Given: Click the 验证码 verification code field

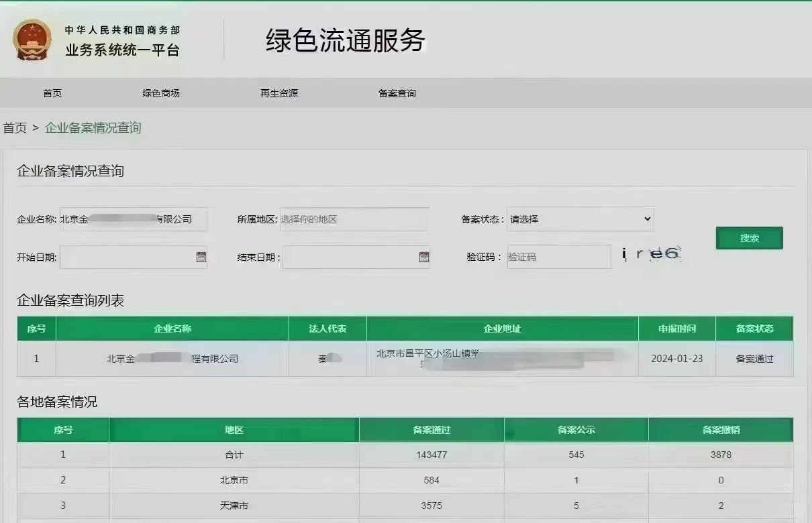Looking at the screenshot, I should (559, 257).
